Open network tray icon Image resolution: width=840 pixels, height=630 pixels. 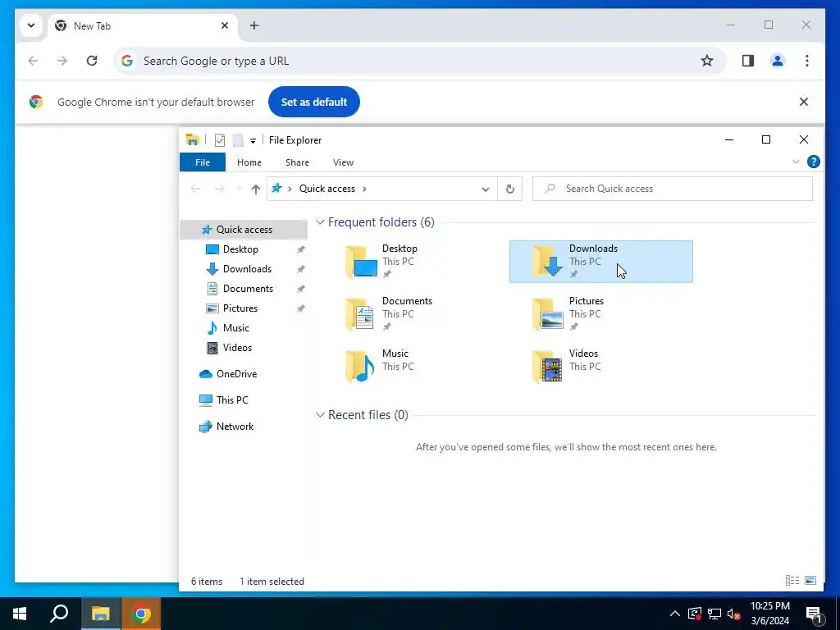point(714,614)
